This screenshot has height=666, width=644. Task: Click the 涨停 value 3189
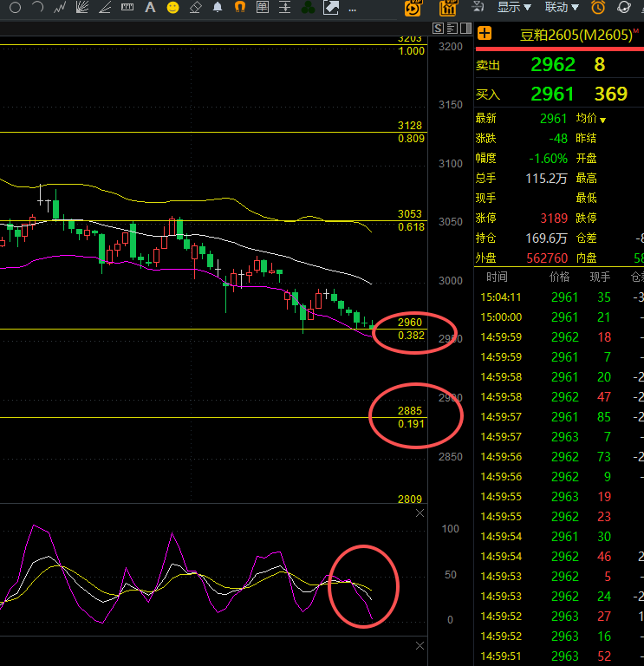click(554, 219)
